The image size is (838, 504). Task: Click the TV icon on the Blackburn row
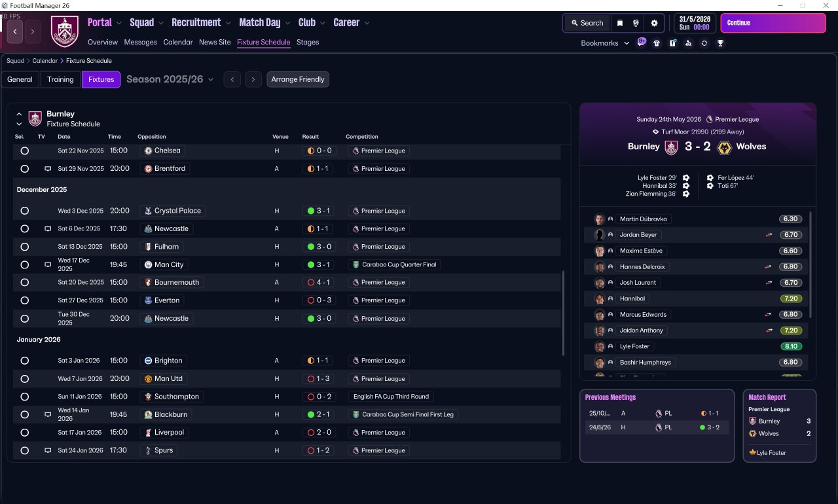(x=48, y=415)
